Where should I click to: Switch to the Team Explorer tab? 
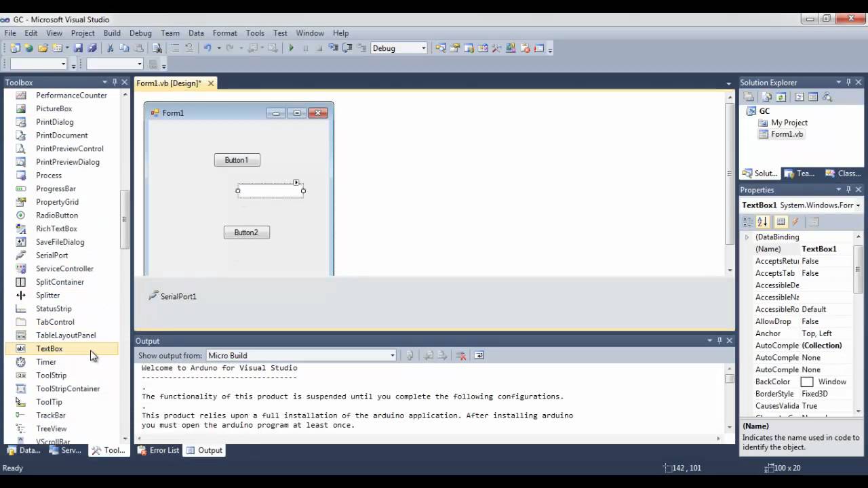click(x=800, y=174)
